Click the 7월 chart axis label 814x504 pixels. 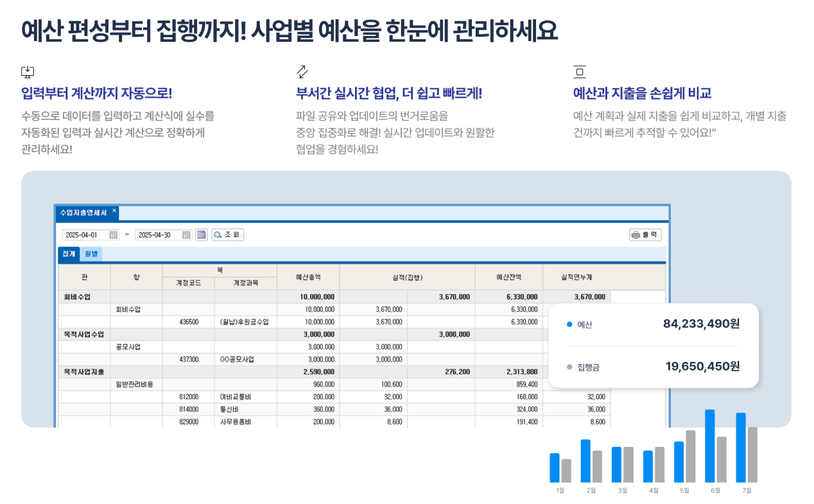click(747, 491)
